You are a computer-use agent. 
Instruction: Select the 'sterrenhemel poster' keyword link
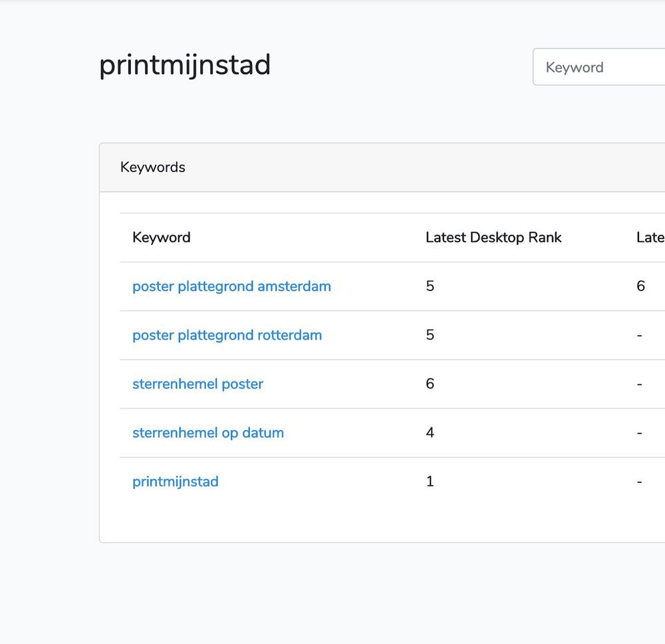coord(198,384)
